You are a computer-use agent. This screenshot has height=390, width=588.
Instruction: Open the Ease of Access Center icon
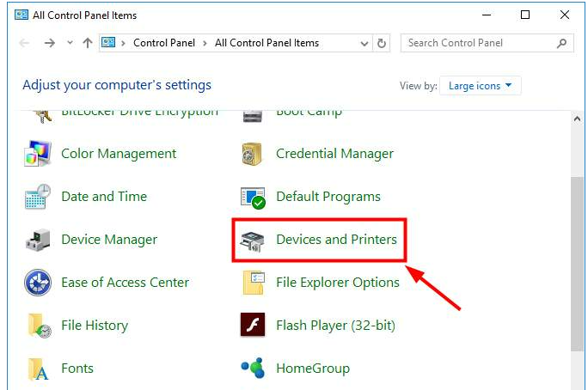coord(39,283)
